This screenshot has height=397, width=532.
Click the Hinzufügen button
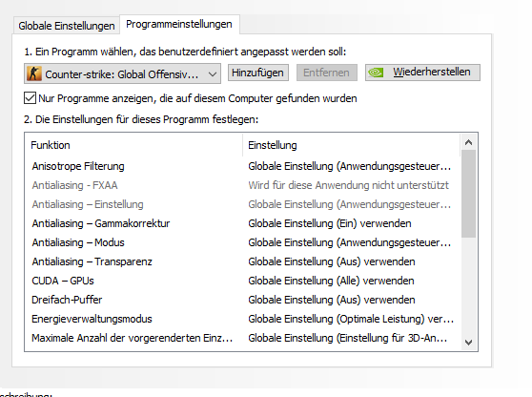pyautogui.click(x=257, y=73)
